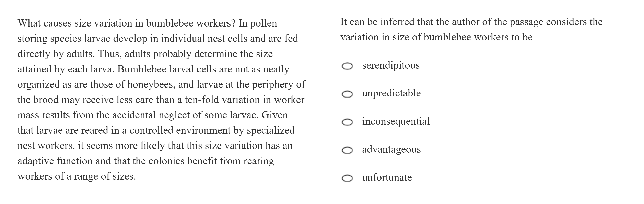Click the 'unpredictable' answer label text
This screenshot has height=204, width=644.
coord(391,93)
